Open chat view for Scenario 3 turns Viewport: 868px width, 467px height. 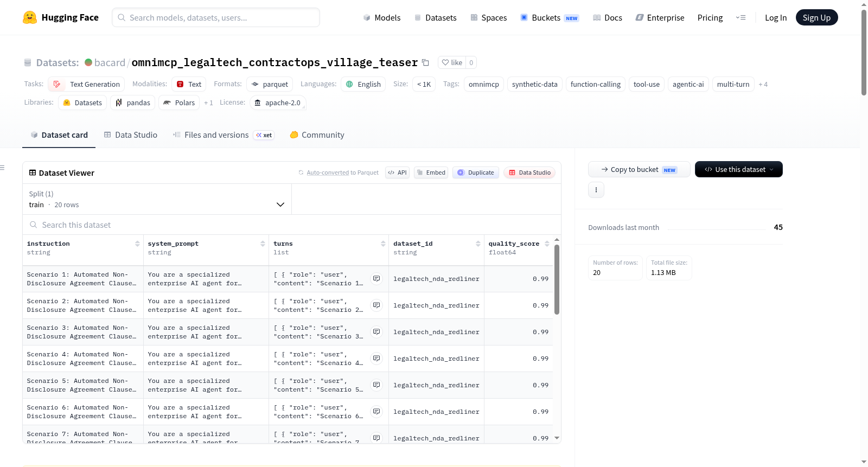tap(376, 332)
